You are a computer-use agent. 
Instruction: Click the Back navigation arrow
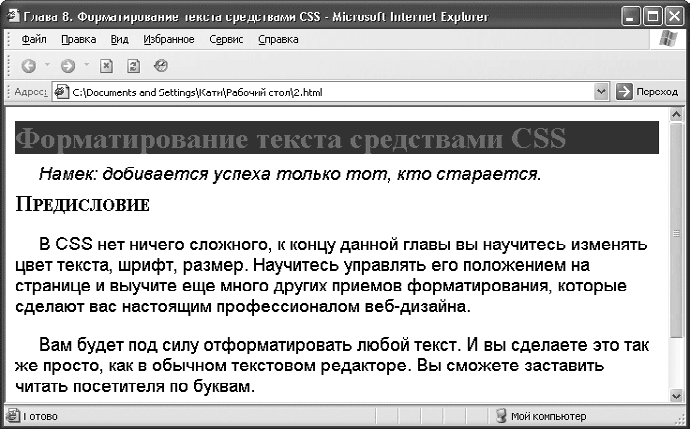pyautogui.click(x=29, y=66)
